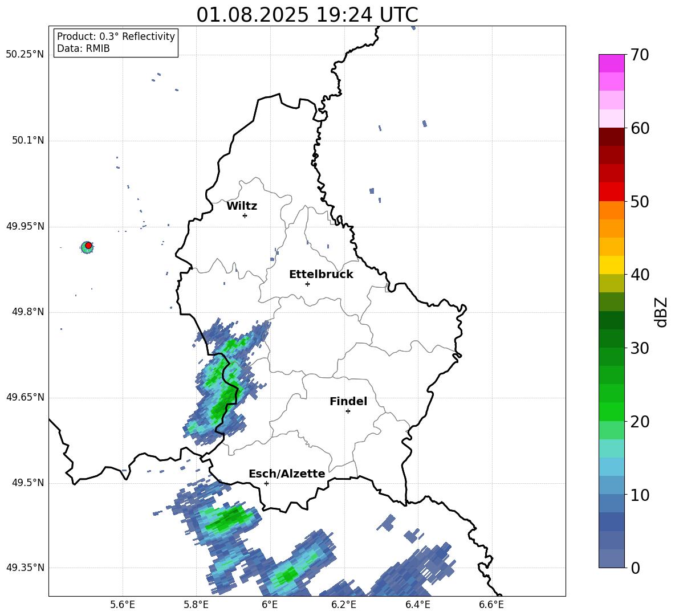
Task: Click the "Product: 0.3° Reflectivity" text
Action: click(x=116, y=36)
